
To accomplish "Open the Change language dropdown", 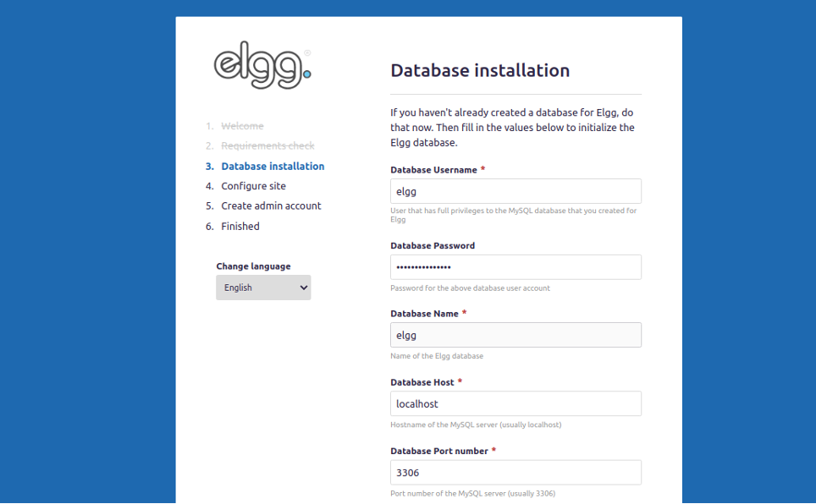I will 263,288.
